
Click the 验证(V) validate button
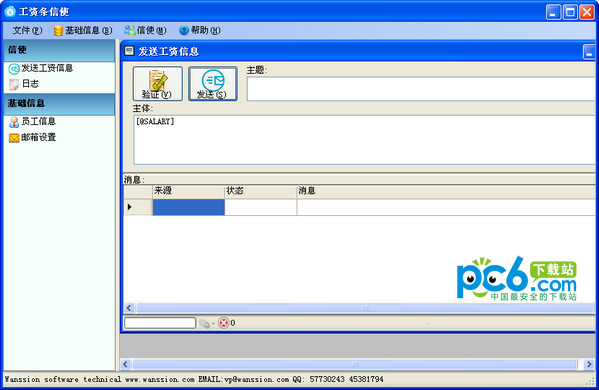tap(157, 84)
